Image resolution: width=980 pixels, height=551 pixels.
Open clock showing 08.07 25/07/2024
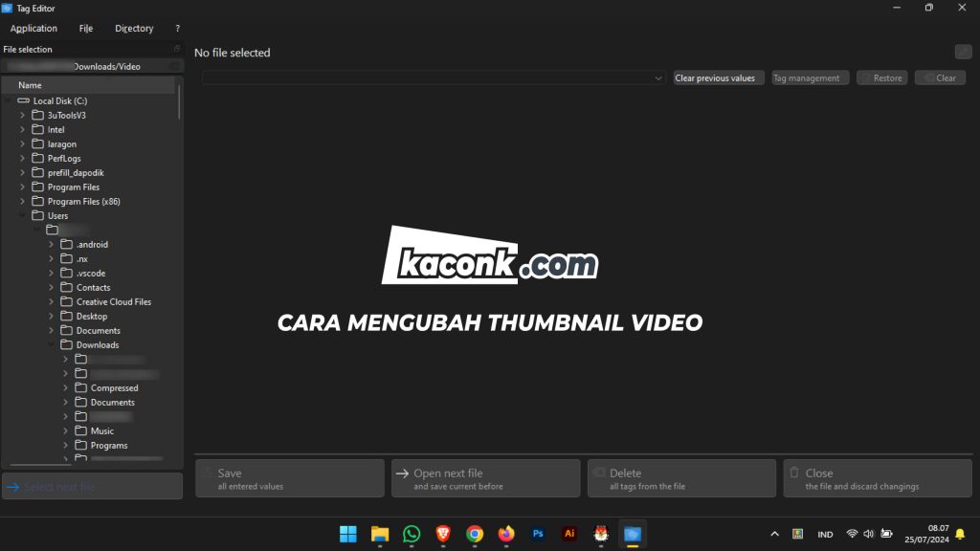(x=926, y=534)
